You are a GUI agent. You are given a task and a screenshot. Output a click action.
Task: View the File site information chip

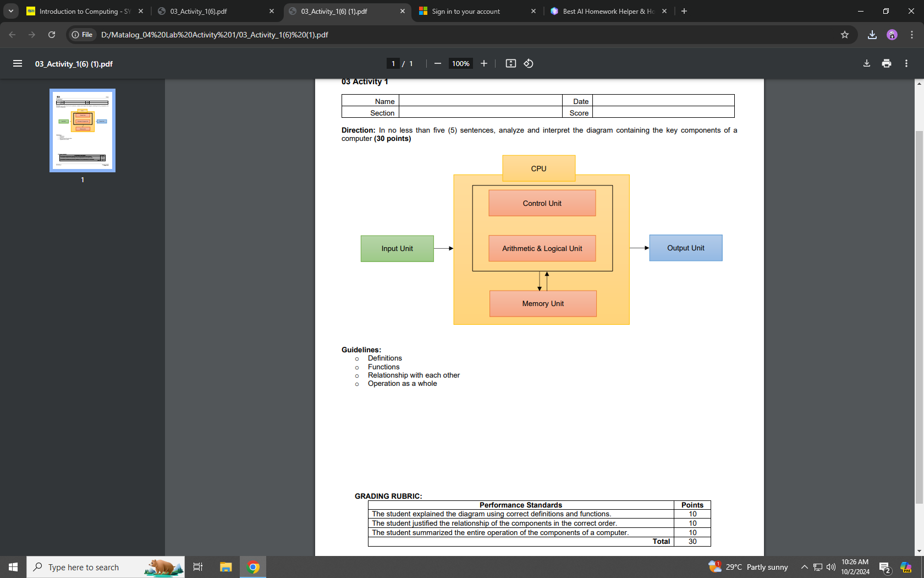pos(82,35)
